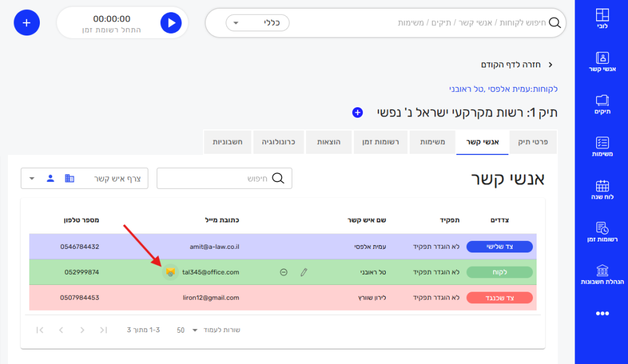The height and width of the screenshot is (364, 628).
Task: Open the לובי (lobby) sidebar icon
Action: coord(602,20)
